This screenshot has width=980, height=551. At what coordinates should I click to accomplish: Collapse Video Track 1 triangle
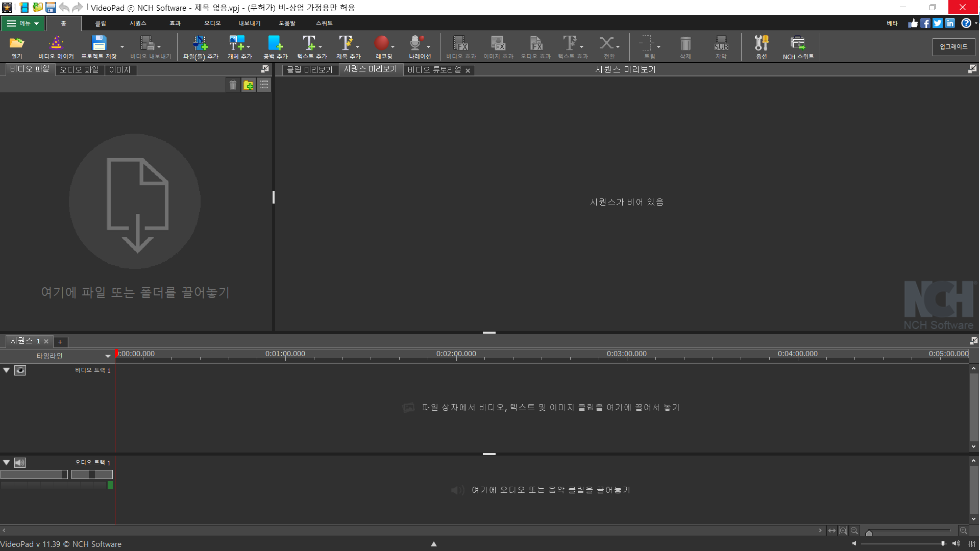(x=7, y=370)
